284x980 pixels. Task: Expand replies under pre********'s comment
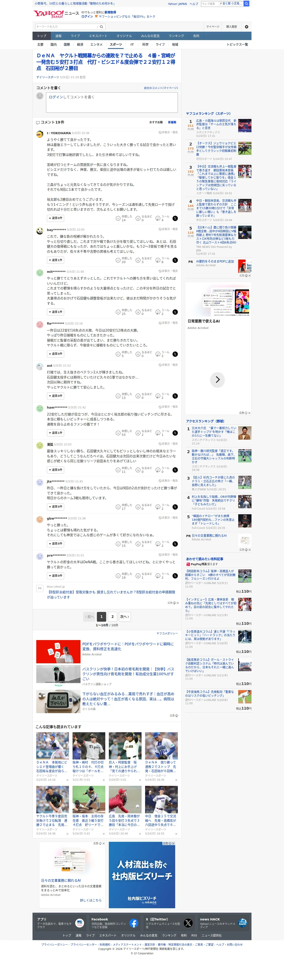55,576
